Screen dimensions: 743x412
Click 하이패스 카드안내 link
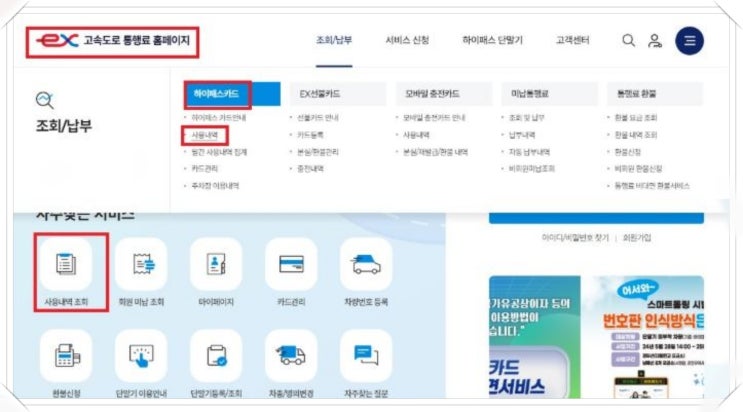pyautogui.click(x=218, y=118)
